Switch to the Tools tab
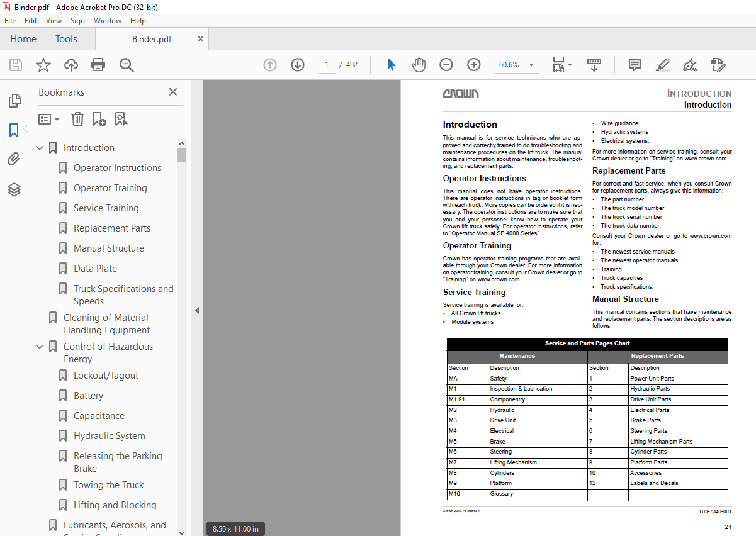The image size is (756, 536). tap(66, 38)
